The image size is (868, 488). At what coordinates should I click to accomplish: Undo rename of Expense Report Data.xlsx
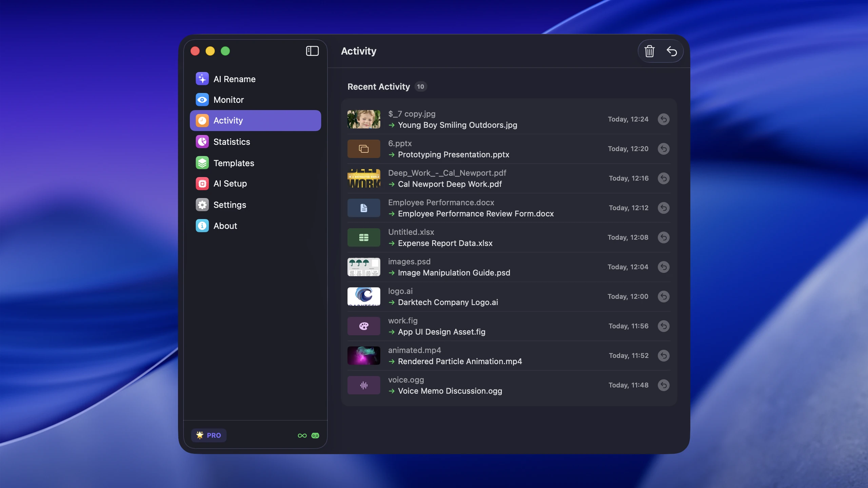(664, 237)
